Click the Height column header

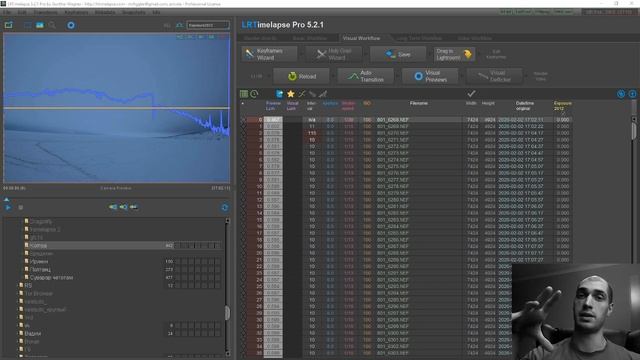tap(488, 103)
